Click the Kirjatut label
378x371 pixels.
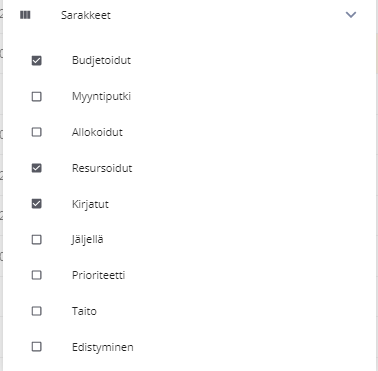(90, 204)
